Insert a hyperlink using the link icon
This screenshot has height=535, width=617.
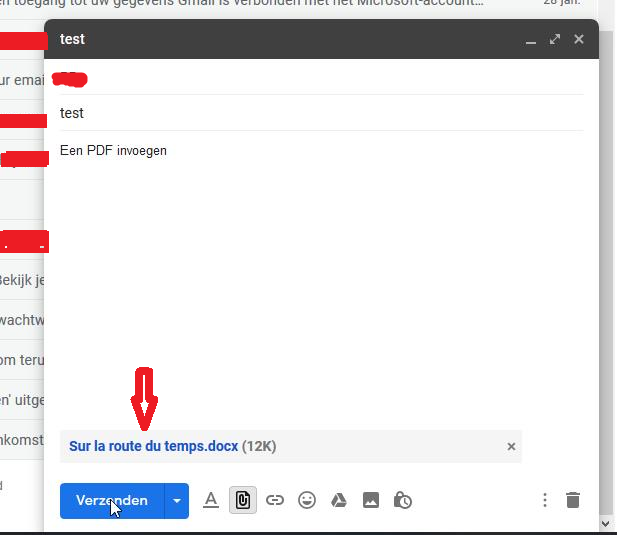point(275,500)
